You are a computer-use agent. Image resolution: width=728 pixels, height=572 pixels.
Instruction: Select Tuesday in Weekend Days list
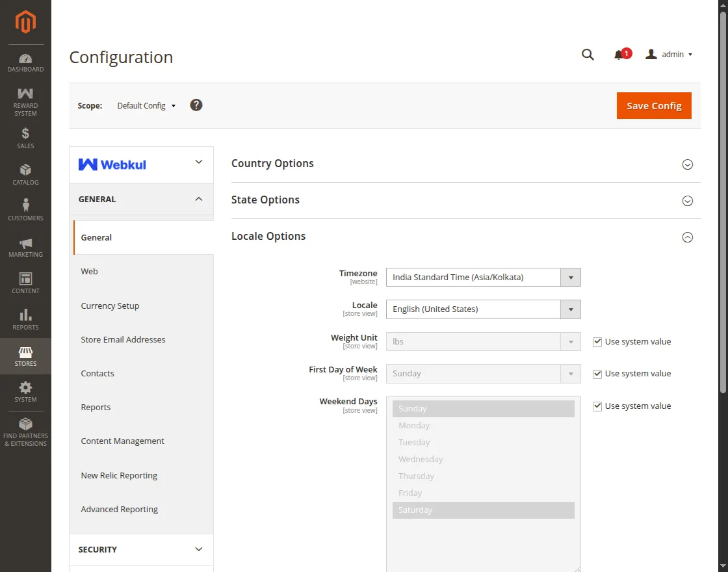click(484, 443)
